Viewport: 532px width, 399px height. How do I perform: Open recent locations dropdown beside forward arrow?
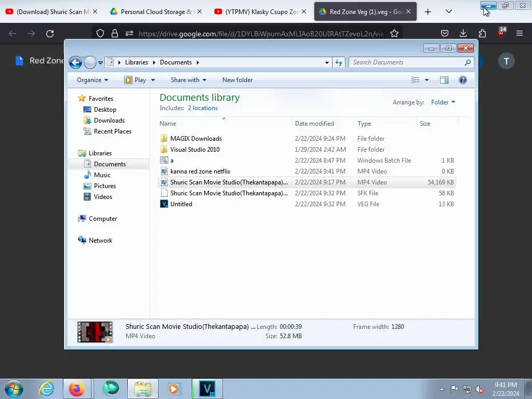tap(100, 63)
